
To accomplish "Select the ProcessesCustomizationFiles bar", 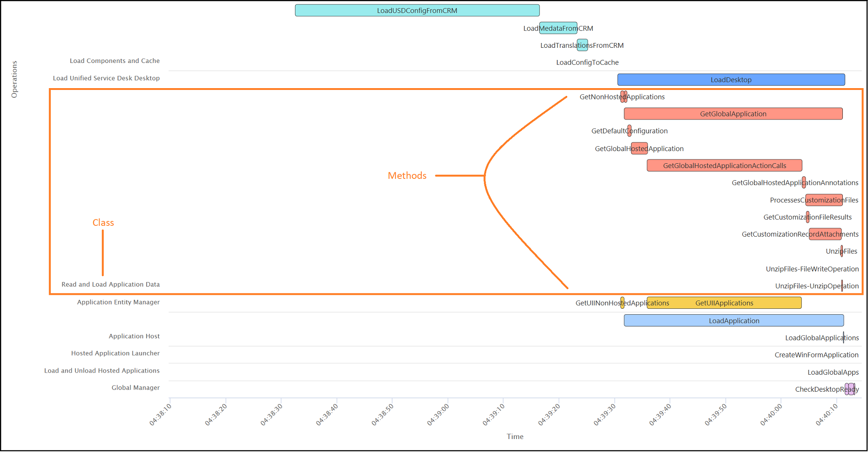I will pyautogui.click(x=824, y=200).
